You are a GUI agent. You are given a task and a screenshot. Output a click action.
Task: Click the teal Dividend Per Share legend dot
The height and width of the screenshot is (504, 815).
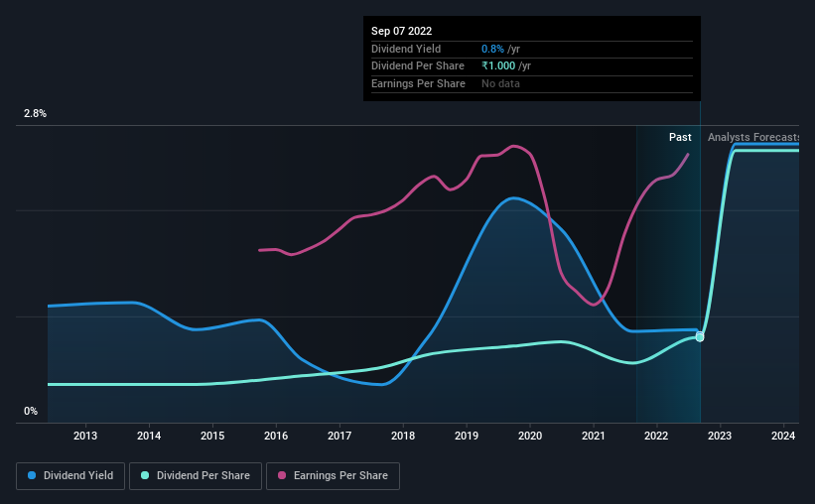pos(145,475)
